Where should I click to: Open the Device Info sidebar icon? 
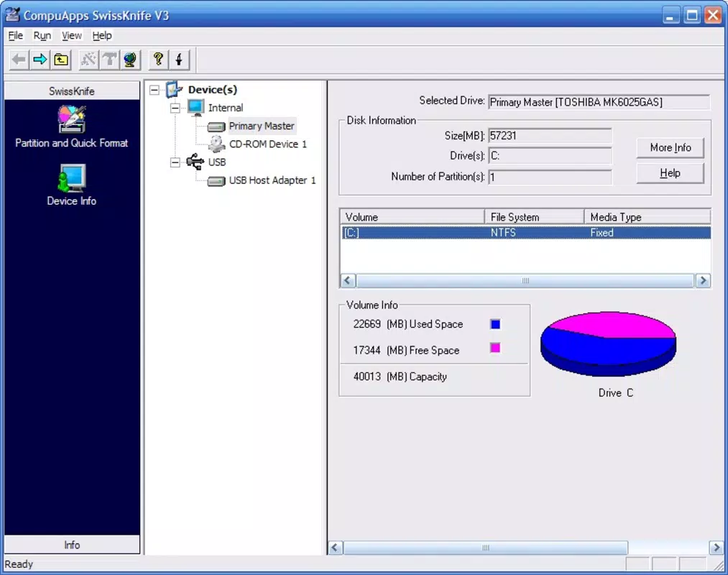(x=71, y=178)
